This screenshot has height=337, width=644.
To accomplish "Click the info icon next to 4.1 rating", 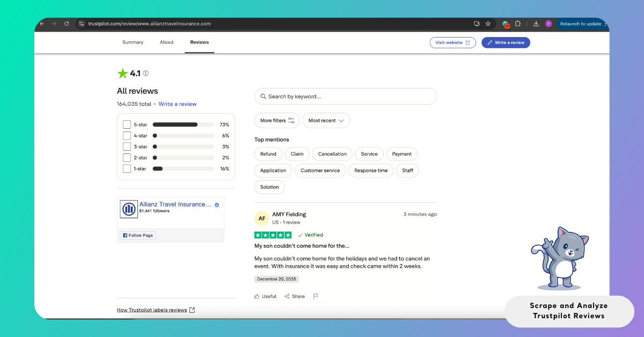I will click(145, 74).
